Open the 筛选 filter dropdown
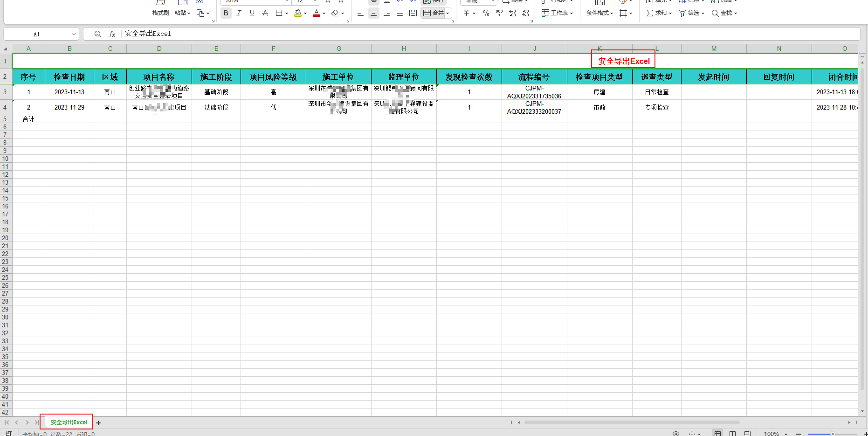This screenshot has width=868, height=436. click(692, 13)
